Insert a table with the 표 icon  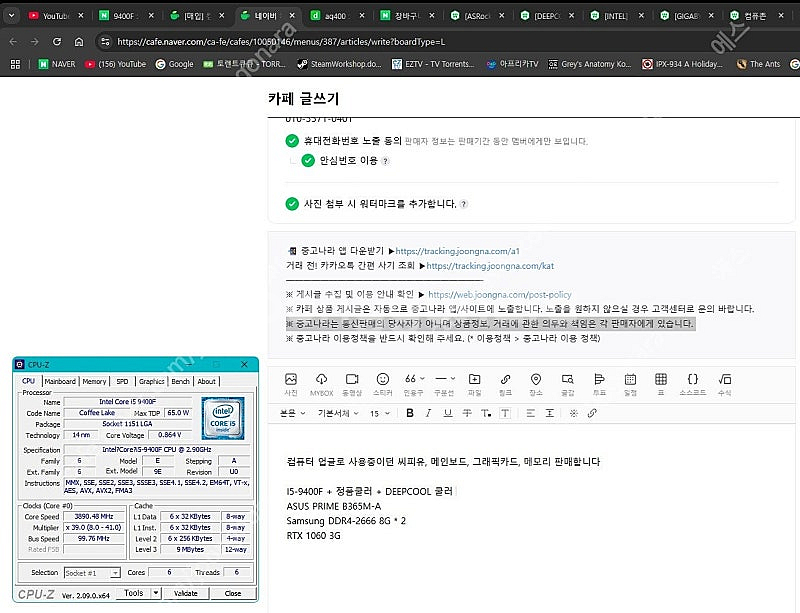tap(661, 384)
